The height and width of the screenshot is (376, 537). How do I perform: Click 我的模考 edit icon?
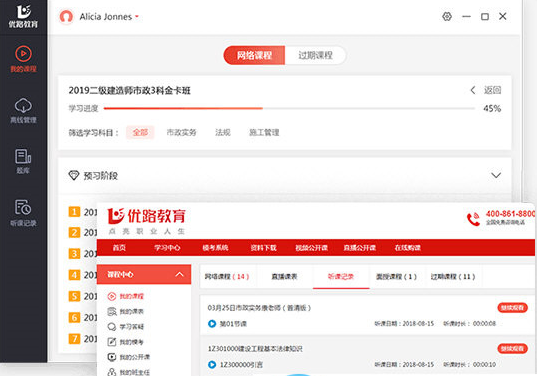(112, 342)
